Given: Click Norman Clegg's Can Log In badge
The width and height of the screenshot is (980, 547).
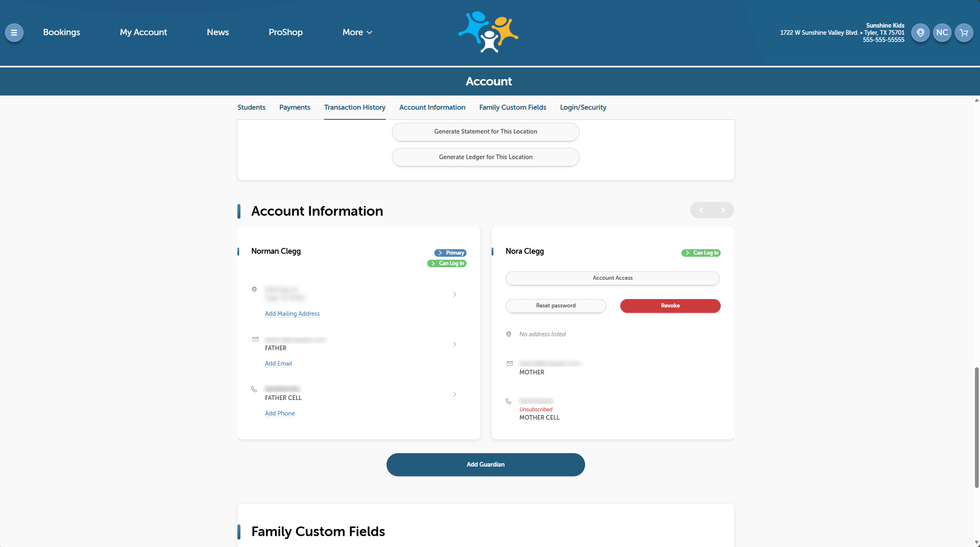Looking at the screenshot, I should tap(447, 263).
